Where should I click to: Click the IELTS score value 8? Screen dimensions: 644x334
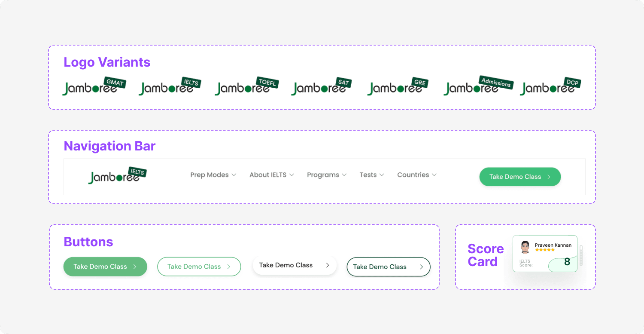pyautogui.click(x=567, y=262)
